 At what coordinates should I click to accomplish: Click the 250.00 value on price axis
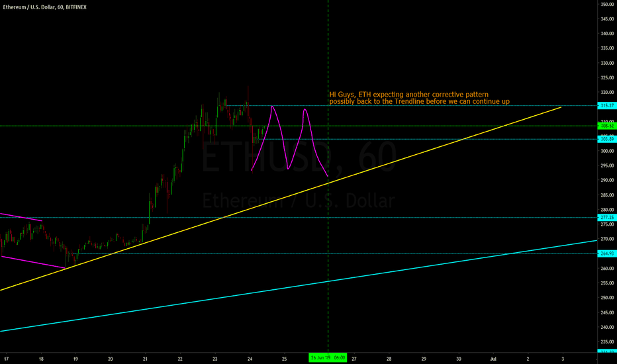(x=607, y=298)
